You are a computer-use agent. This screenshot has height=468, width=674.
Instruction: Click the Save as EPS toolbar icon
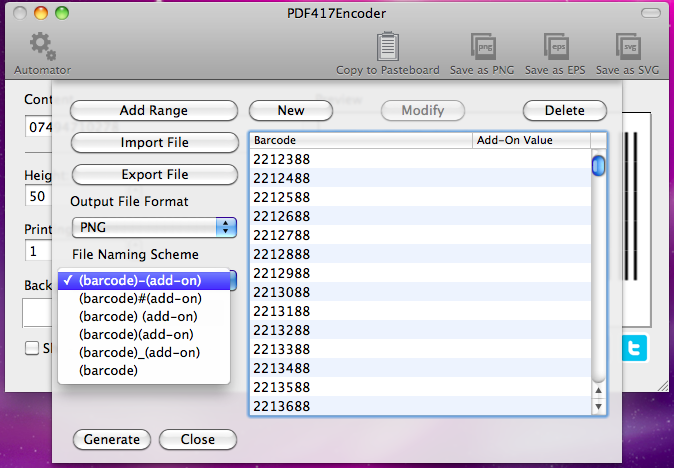point(556,46)
